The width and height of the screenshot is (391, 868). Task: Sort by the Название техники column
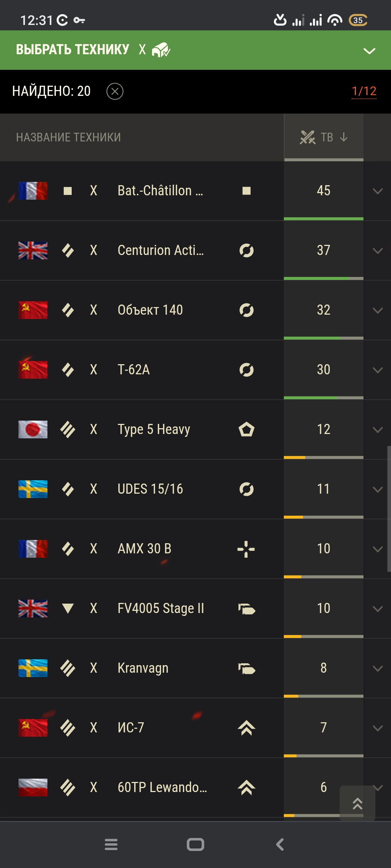point(68,137)
